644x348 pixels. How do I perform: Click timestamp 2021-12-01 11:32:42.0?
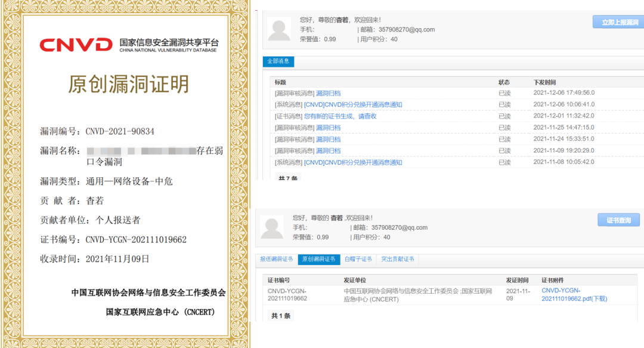(563, 116)
